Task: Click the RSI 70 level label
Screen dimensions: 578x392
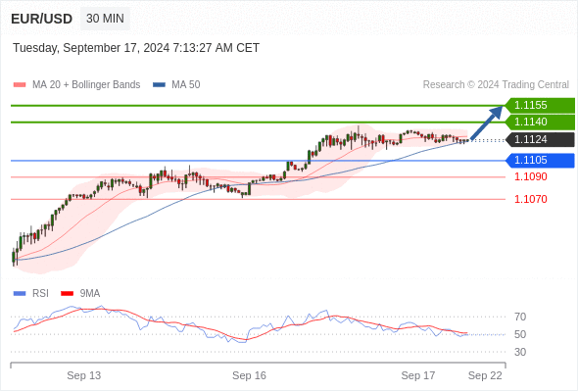Action: point(520,317)
